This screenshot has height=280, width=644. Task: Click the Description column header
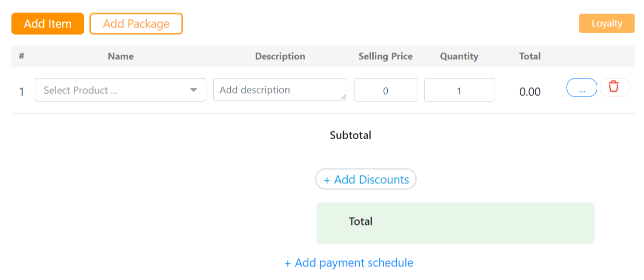tap(280, 56)
